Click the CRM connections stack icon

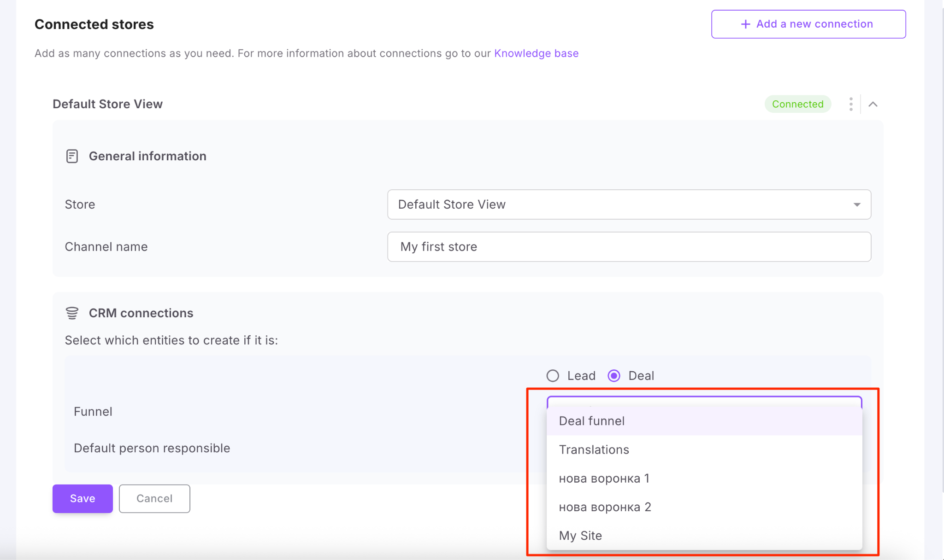point(72,313)
